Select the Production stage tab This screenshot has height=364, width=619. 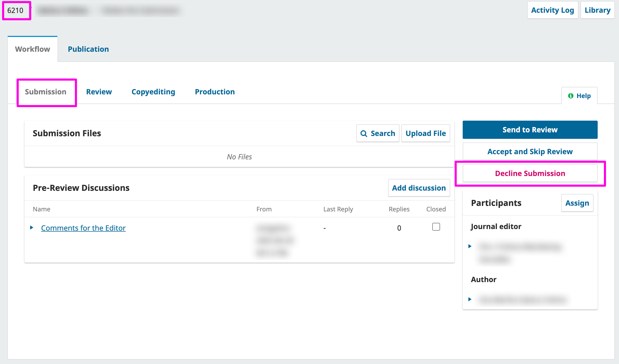tap(215, 92)
